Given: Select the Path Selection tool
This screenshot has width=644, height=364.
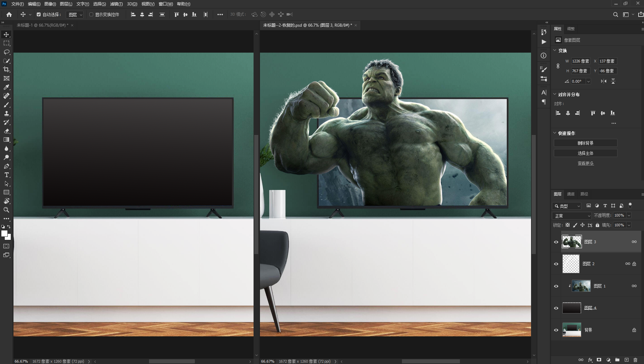Looking at the screenshot, I should point(6,184).
